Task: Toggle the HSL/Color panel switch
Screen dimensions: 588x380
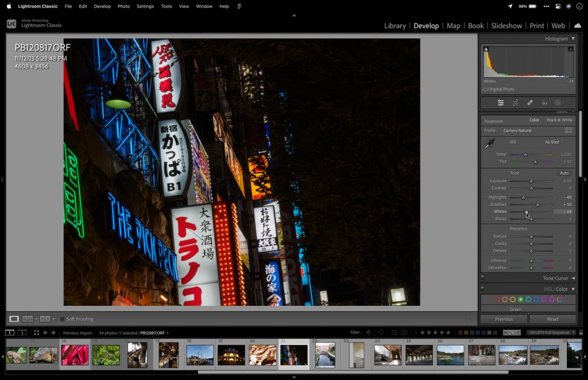Action: click(483, 289)
